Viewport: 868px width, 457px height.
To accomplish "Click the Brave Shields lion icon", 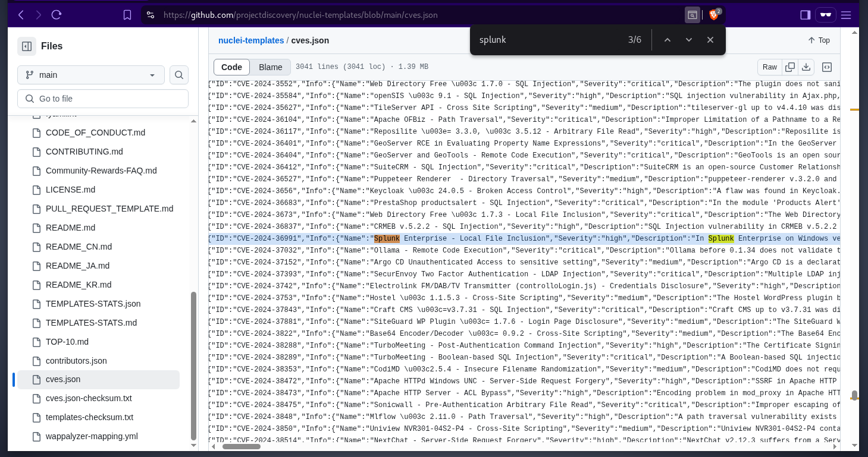I will pyautogui.click(x=714, y=15).
